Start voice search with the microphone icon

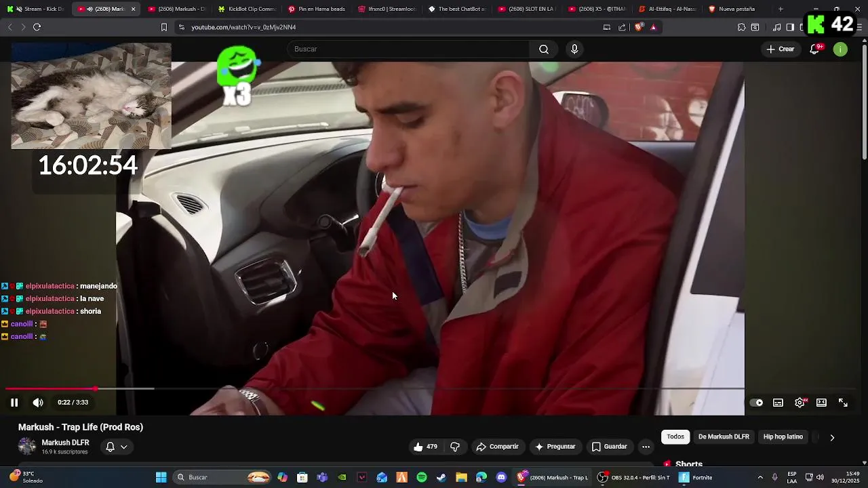pyautogui.click(x=574, y=49)
